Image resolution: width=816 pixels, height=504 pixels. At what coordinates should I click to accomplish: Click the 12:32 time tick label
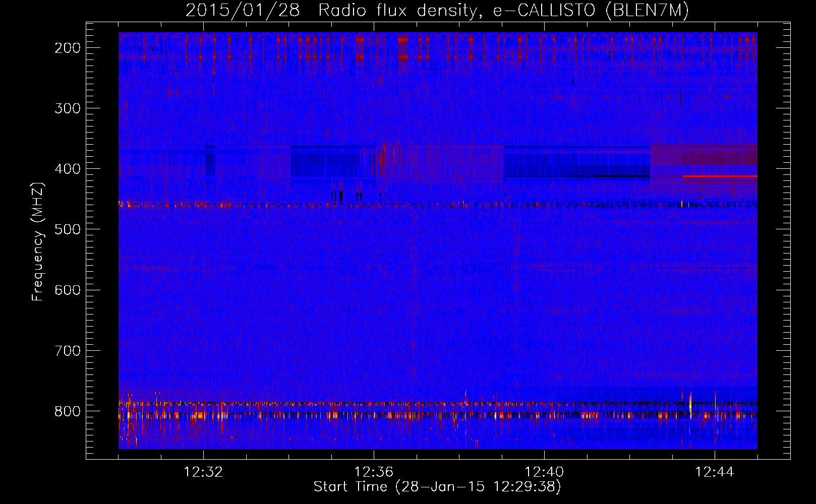(204, 472)
